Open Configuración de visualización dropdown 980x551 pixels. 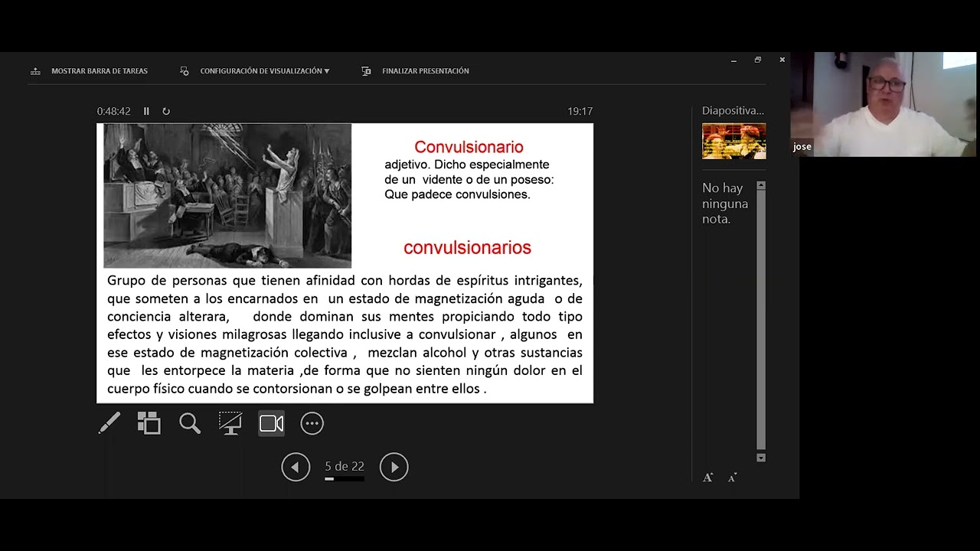pos(255,71)
